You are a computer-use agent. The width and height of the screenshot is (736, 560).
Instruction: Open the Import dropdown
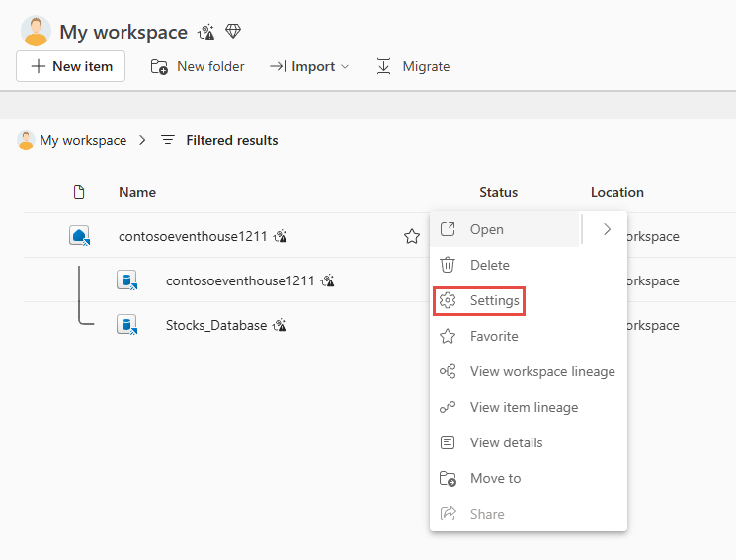[x=309, y=66]
